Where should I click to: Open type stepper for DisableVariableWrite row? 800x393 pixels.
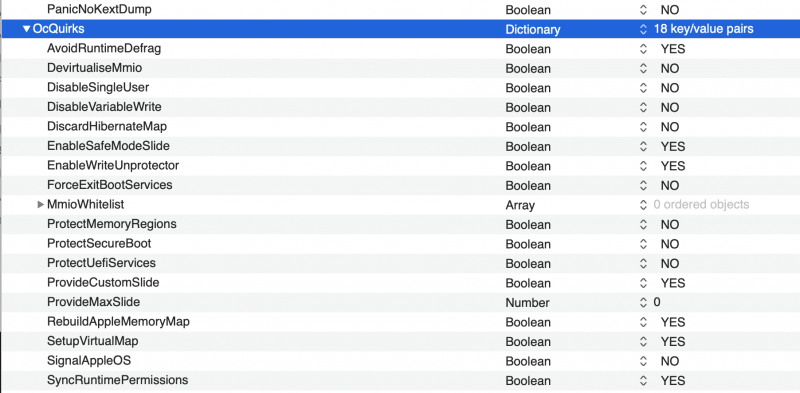pyautogui.click(x=643, y=107)
